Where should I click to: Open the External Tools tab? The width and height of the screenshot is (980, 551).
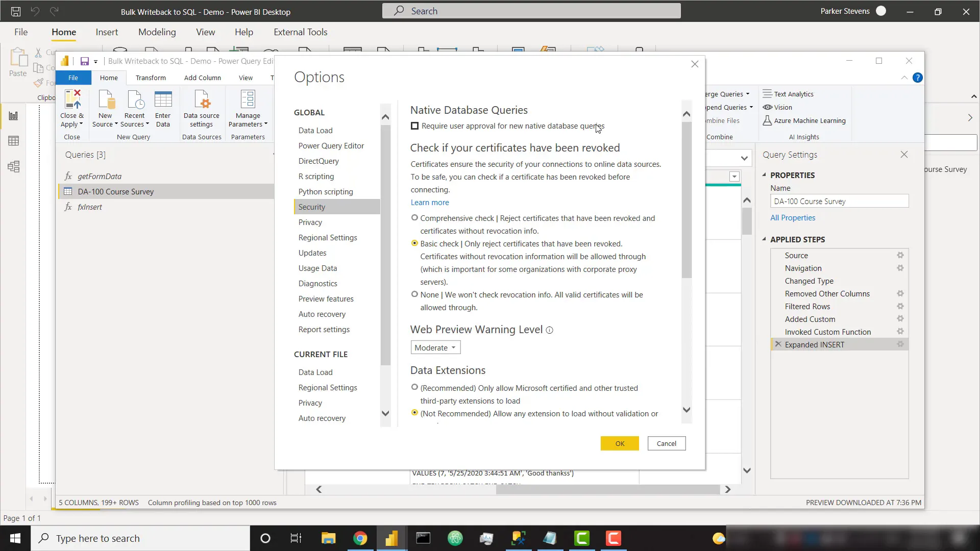(300, 32)
